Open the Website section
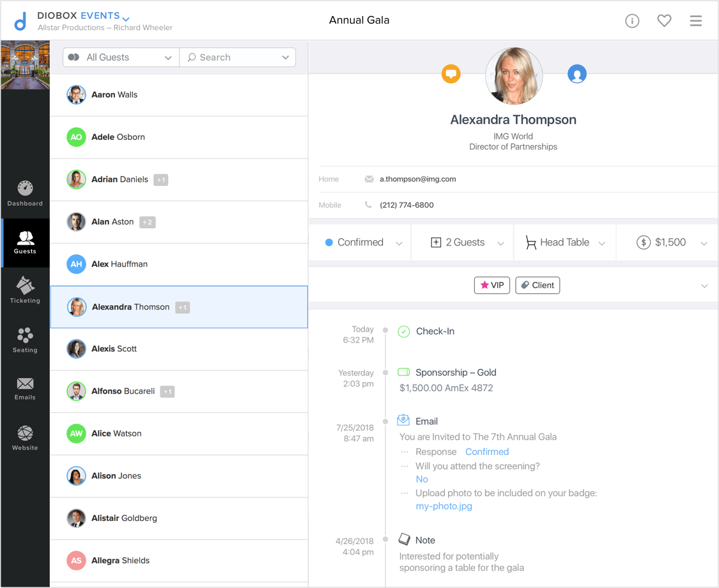The height and width of the screenshot is (588, 719). (x=25, y=438)
